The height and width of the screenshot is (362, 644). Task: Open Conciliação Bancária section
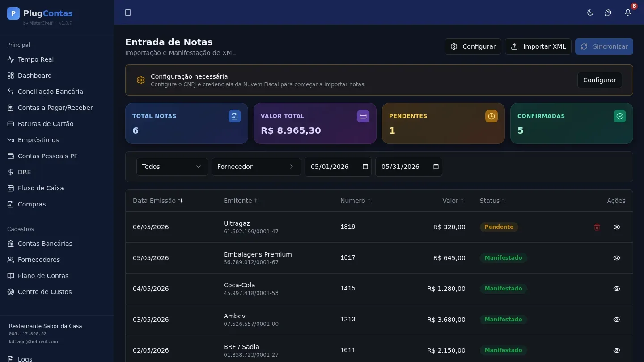point(57,92)
